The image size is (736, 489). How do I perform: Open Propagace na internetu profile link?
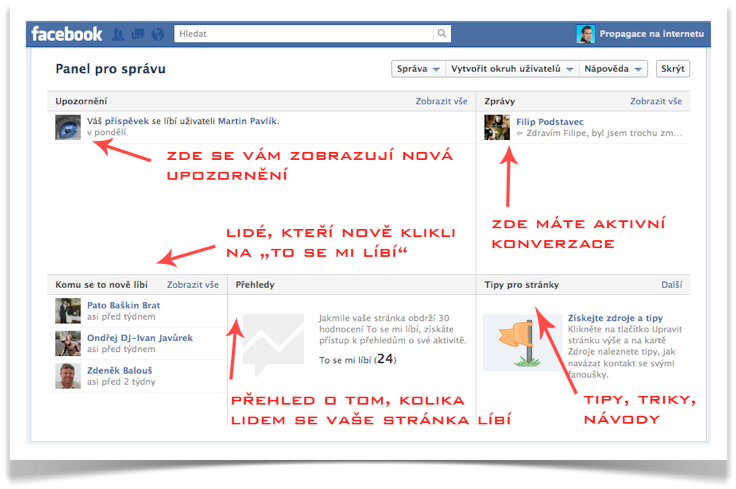coord(652,34)
